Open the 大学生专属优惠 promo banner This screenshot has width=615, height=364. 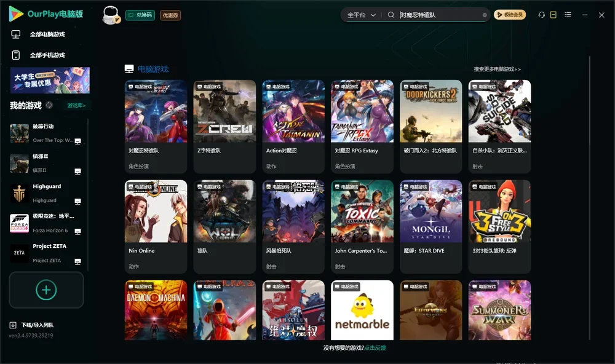50,80
